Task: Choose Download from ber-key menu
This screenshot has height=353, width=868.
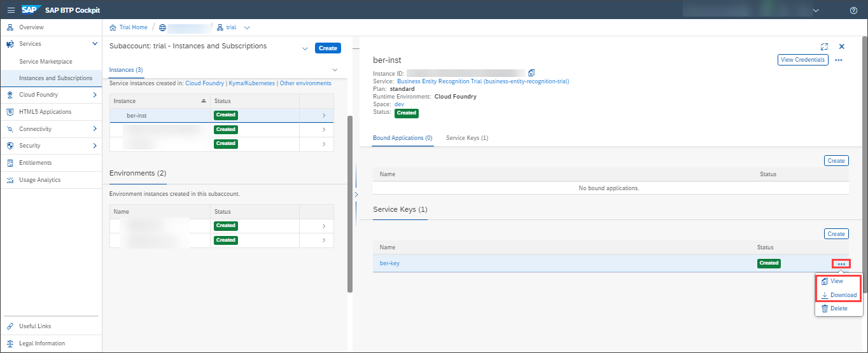Action: click(x=839, y=295)
